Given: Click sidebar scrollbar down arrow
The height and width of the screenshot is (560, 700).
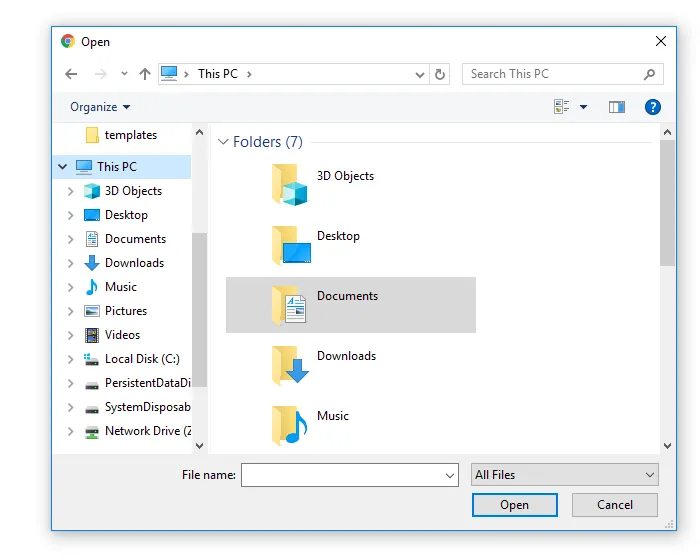Looking at the screenshot, I should (200, 446).
